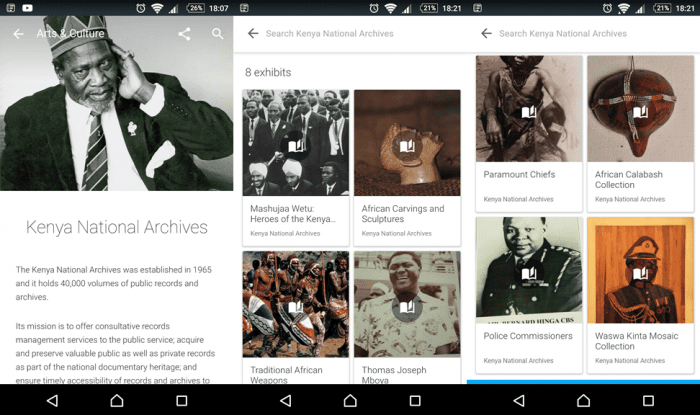
Task: Tap the book icon on Waswa Kinta Mosaic image
Action: tap(641, 273)
